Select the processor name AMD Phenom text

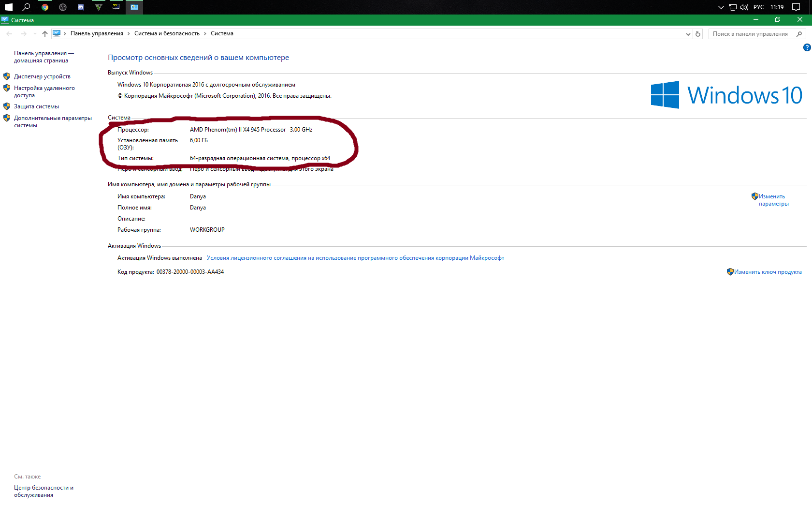coord(251,130)
